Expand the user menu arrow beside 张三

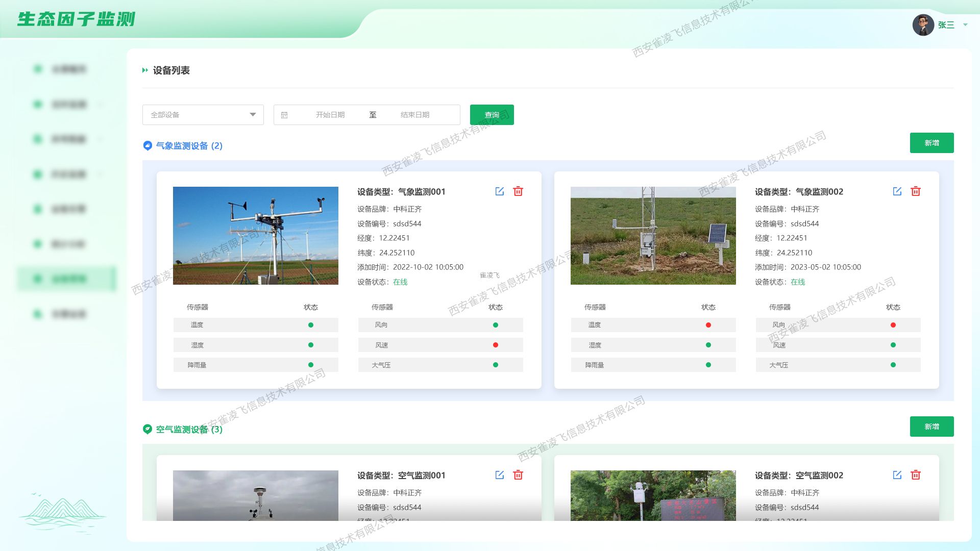965,24
